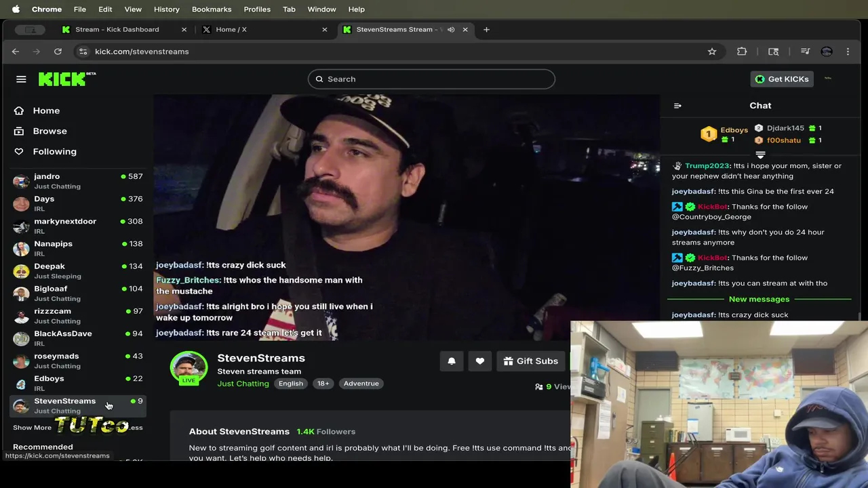
Task: Click Edboys name on gift leaderboard
Action: click(734, 130)
